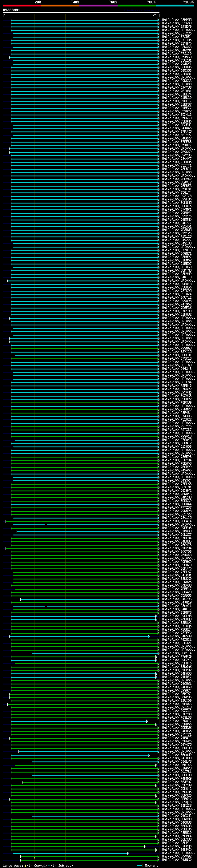Select hit label UniRef100_C4JA45
The width and height of the screenshot is (197, 868).
point(177,128)
